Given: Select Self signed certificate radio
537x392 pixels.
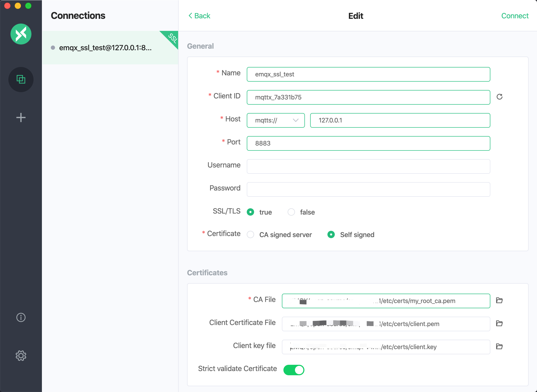Looking at the screenshot, I should pos(331,234).
